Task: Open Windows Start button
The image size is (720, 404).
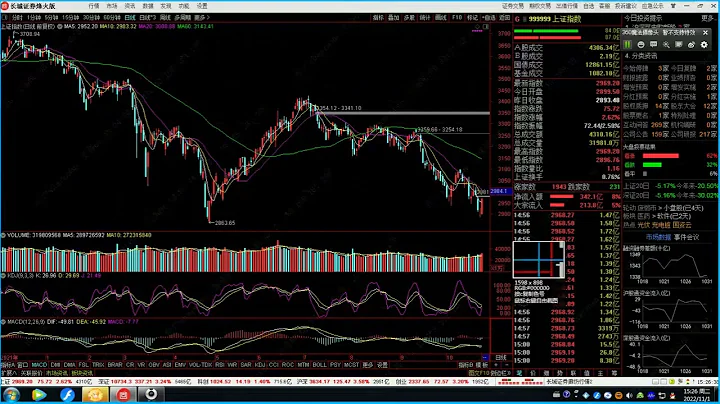Action: 11,394
